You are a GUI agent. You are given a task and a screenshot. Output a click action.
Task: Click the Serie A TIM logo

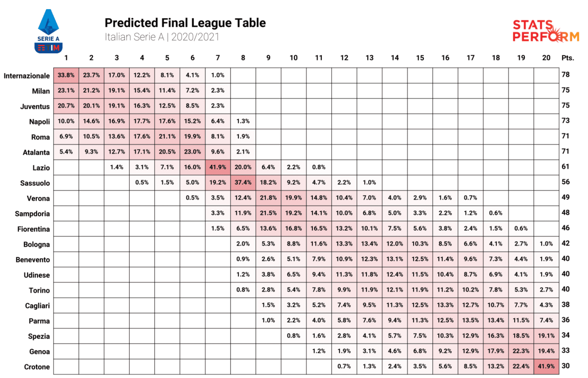(49, 31)
